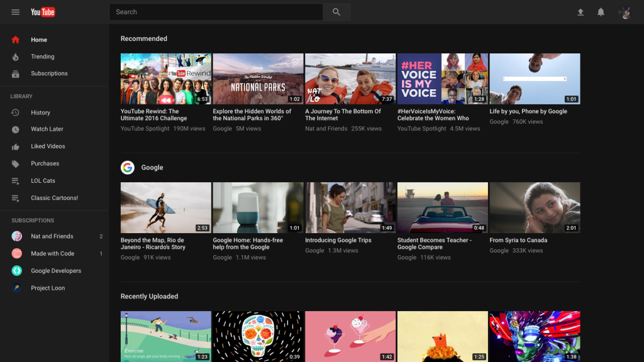Open the notifications bell
The width and height of the screenshot is (644, 362).
click(600, 11)
